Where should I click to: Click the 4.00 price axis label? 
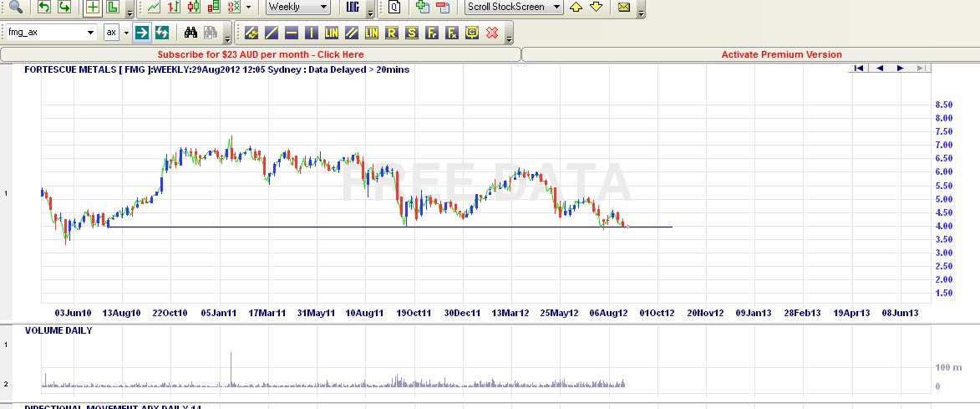944,226
